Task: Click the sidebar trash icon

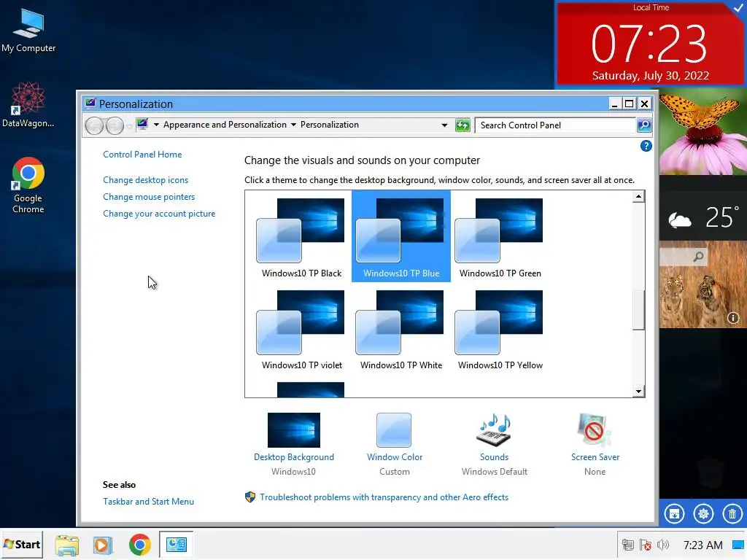Action: [x=732, y=514]
